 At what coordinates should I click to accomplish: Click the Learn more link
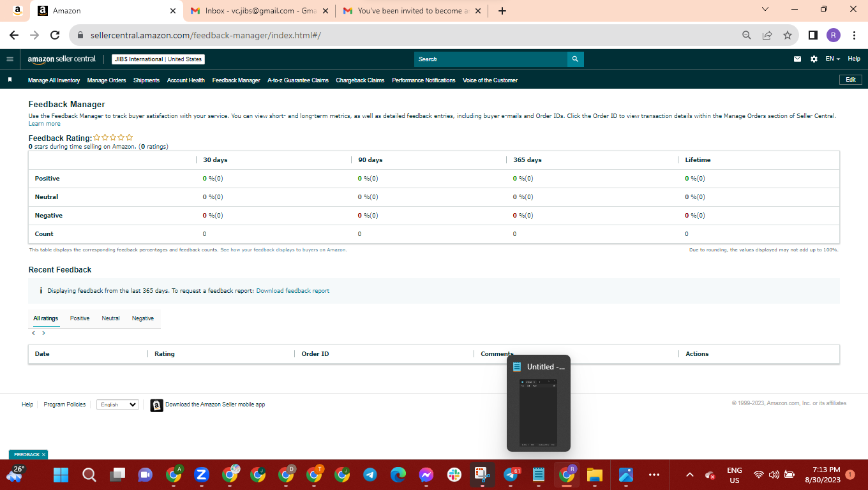45,124
